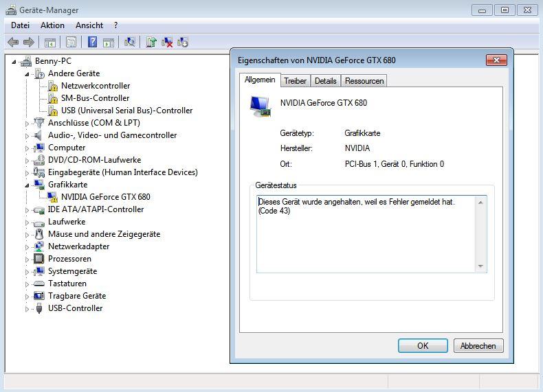Viewport: 543px width, 392px height.
Task: Click the Gerätetyp value 'Grafikkarte' in the dialog
Action: (362, 133)
